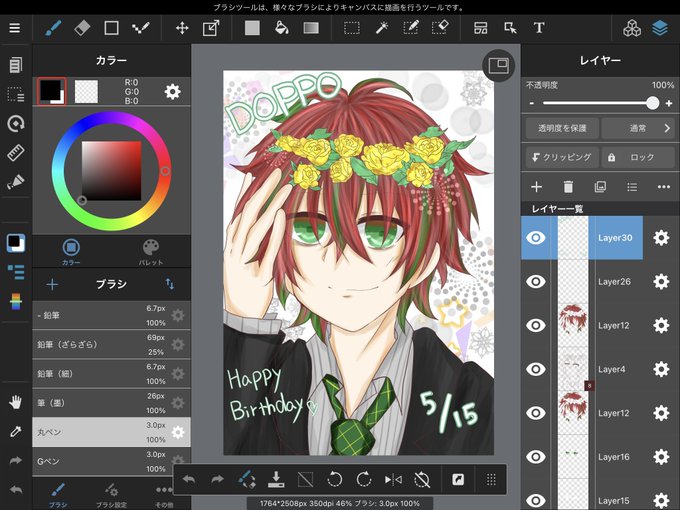Select the Fill rectangle tool
The image size is (680, 510).
pyautogui.click(x=252, y=28)
